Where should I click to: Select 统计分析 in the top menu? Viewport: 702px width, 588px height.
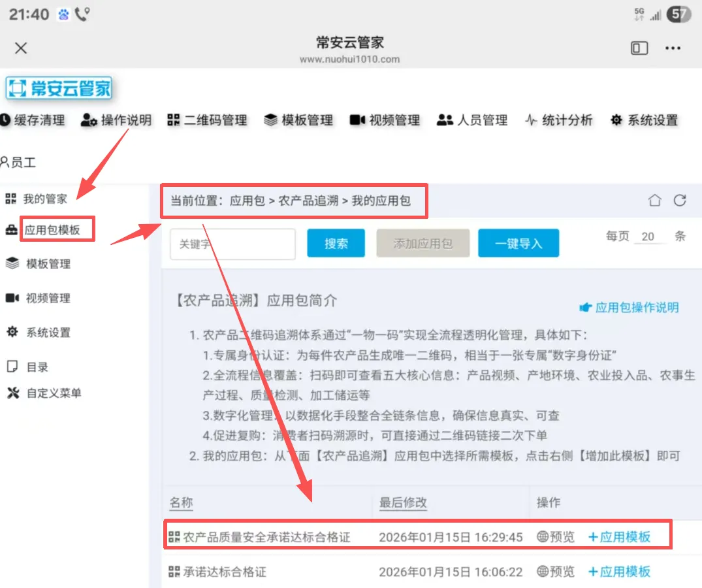click(x=559, y=120)
